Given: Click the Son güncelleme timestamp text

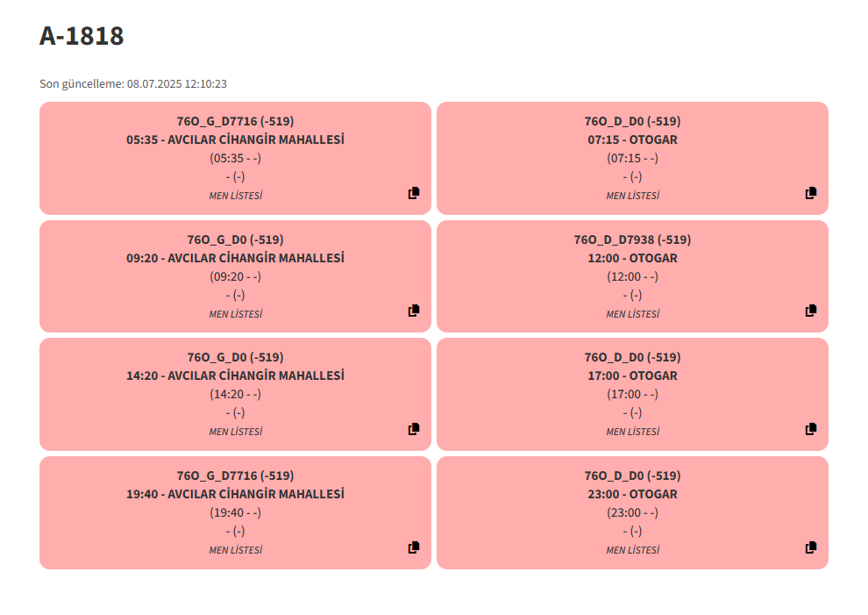Looking at the screenshot, I should [133, 83].
